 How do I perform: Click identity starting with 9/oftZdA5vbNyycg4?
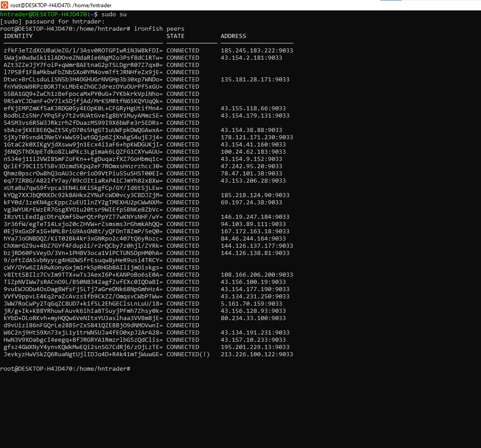pos(83,260)
